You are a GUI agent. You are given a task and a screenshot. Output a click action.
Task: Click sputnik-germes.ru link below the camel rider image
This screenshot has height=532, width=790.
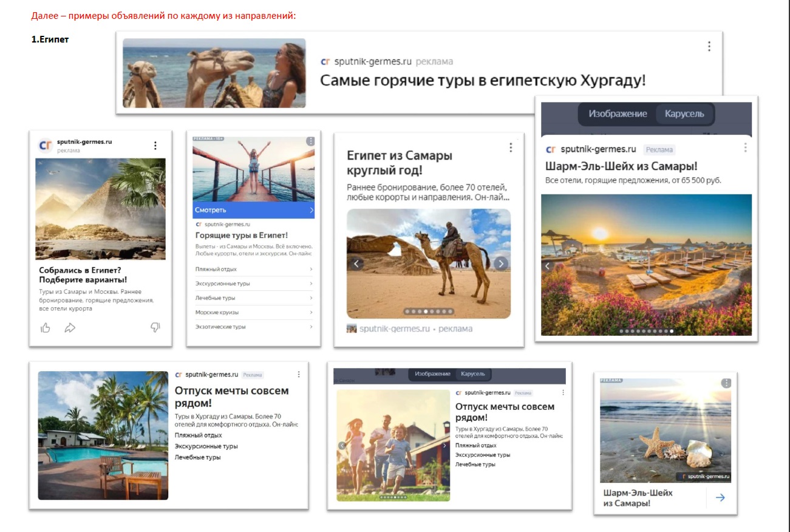(x=395, y=329)
